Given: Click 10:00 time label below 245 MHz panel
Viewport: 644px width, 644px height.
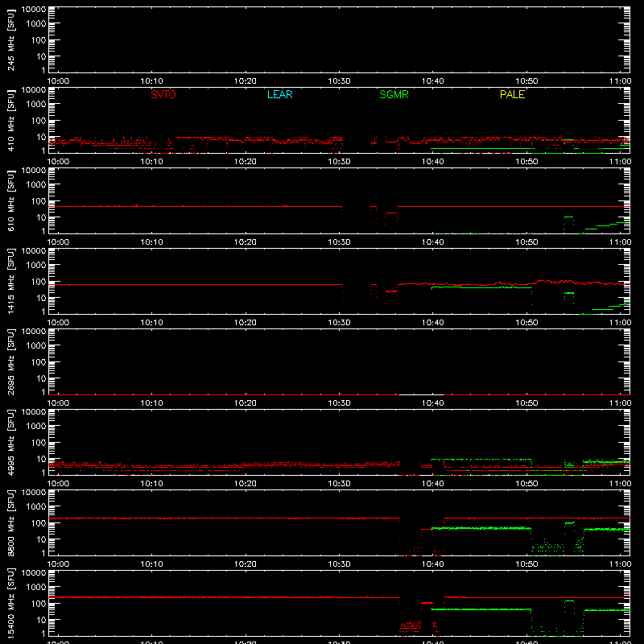Looking at the screenshot, I should point(58,81).
